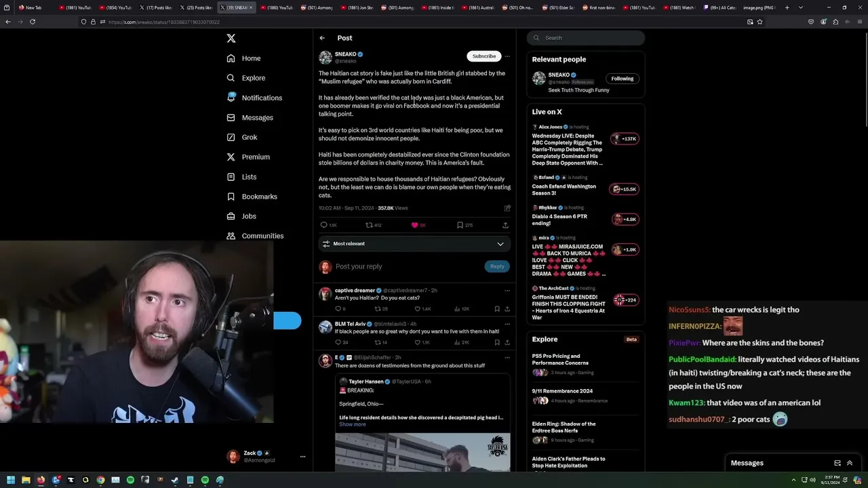Click the browser address bar
This screenshot has height=488, width=868.
pos(420,22)
